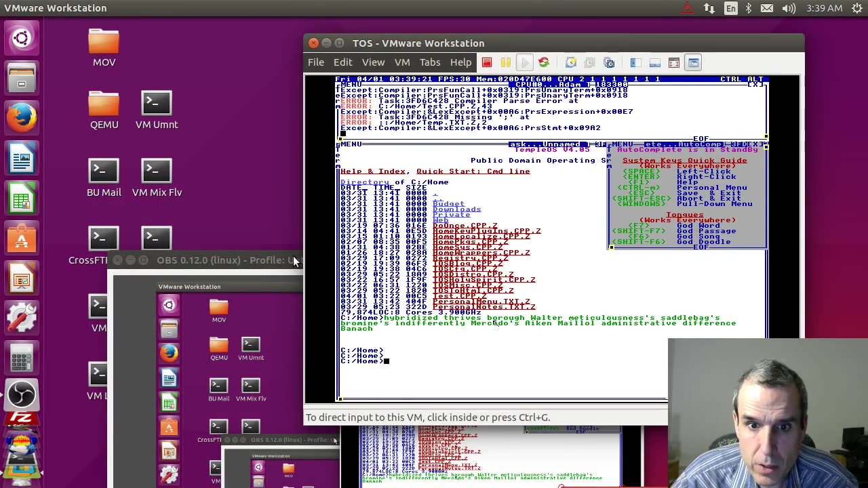
Task: Open the Budget directory link in TempleOS
Action: [x=448, y=204]
